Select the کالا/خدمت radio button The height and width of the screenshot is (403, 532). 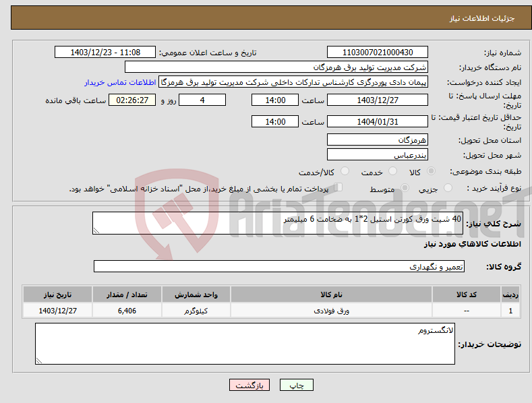(345, 171)
